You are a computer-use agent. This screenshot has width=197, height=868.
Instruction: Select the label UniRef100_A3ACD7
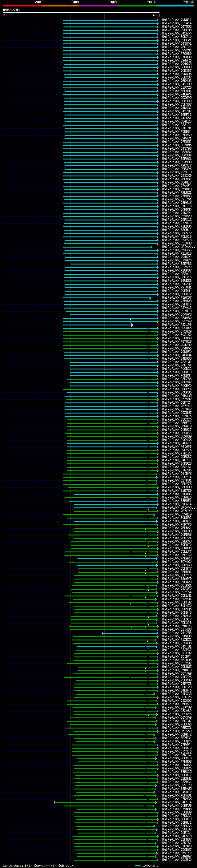pos(176,298)
